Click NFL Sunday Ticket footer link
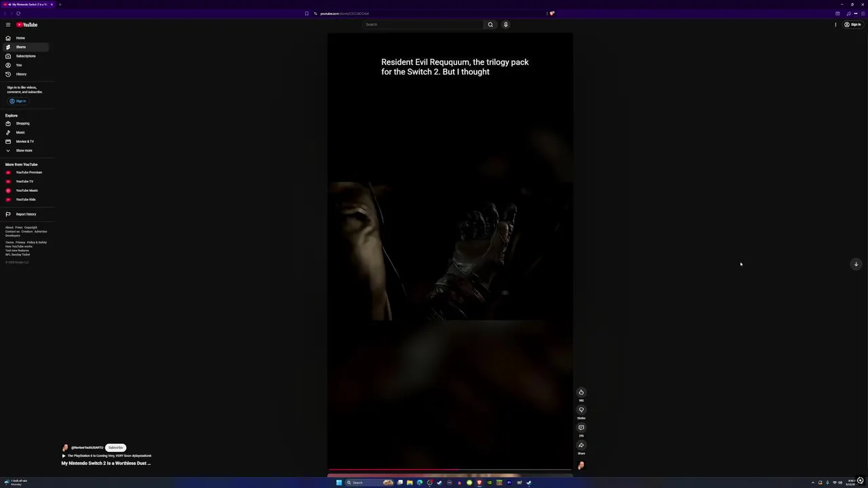Screen dimensions: 868x488 coord(18,255)
